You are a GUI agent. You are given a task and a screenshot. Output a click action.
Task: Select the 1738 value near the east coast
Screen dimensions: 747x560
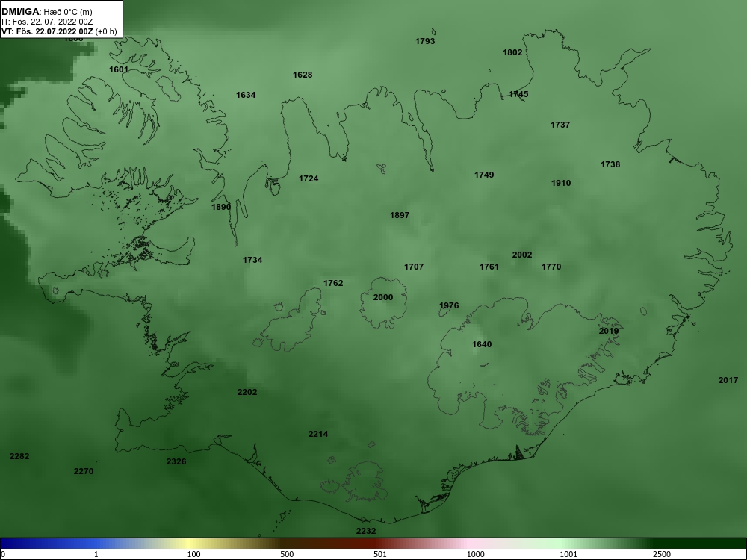coord(610,164)
